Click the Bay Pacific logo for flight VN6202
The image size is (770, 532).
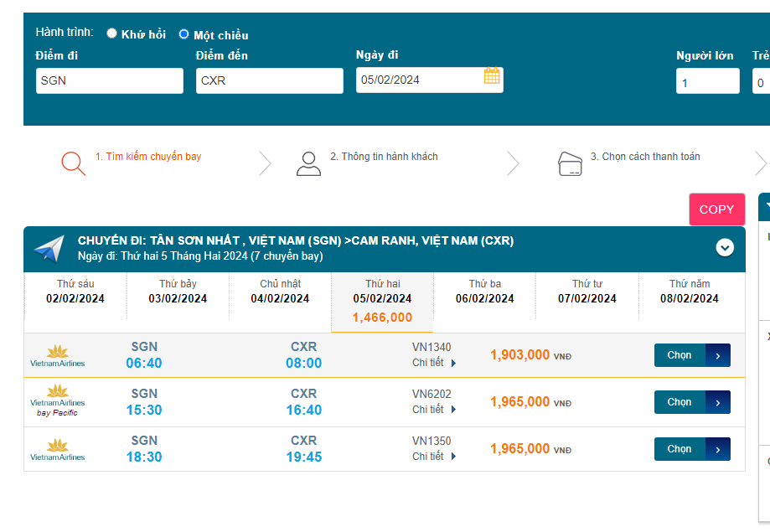(58, 401)
